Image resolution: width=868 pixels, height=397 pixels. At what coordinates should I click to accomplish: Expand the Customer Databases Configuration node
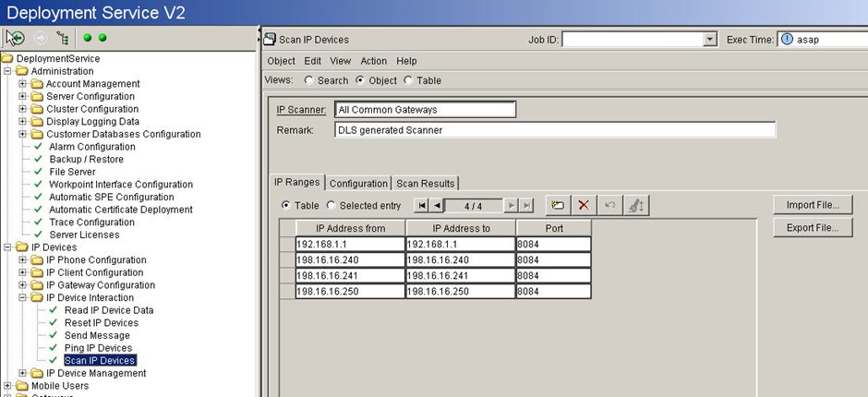pos(23,134)
